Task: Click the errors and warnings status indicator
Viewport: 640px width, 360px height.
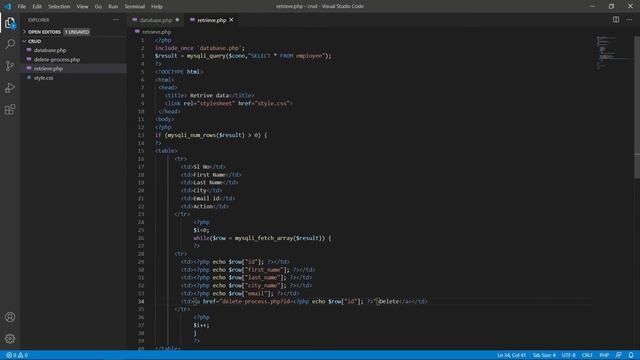Action: point(17,355)
